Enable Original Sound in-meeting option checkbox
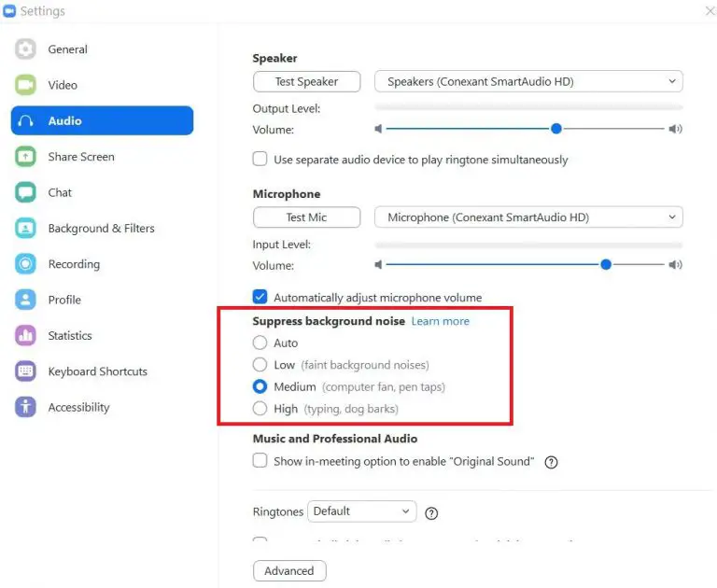717x588 pixels. coord(260,460)
